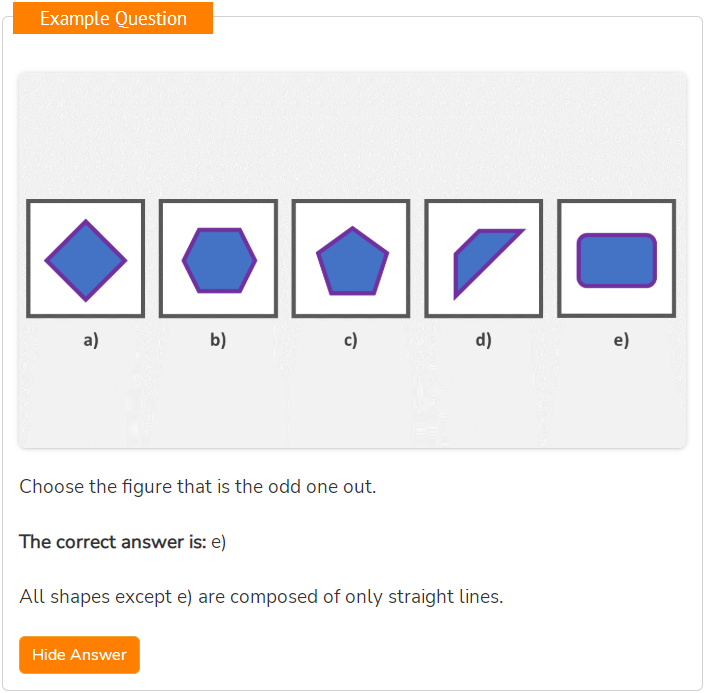Click the 'e)' label under the rounded rectangle
This screenshot has width=705, height=693.
point(621,340)
